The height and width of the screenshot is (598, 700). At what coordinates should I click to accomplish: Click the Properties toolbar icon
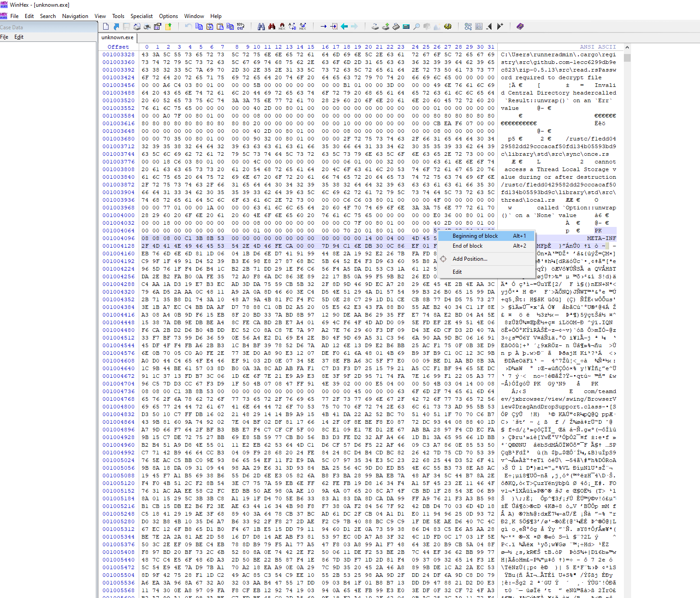pyautogui.click(x=158, y=27)
